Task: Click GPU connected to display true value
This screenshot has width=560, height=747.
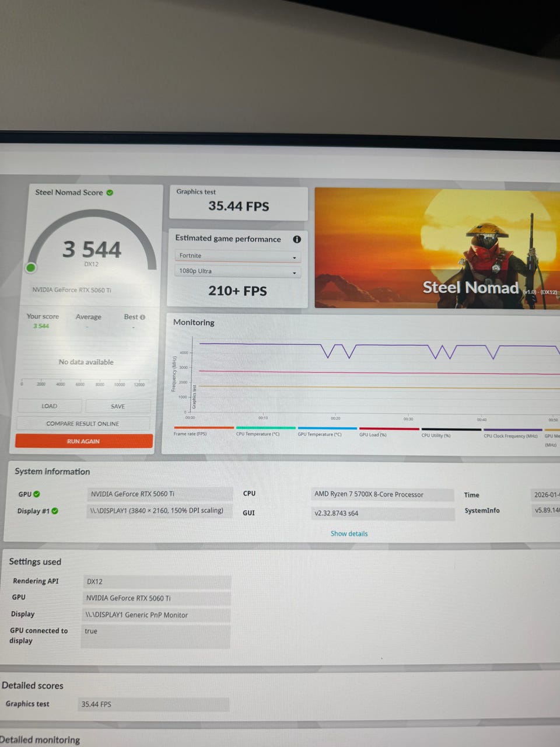Action: 156,636
